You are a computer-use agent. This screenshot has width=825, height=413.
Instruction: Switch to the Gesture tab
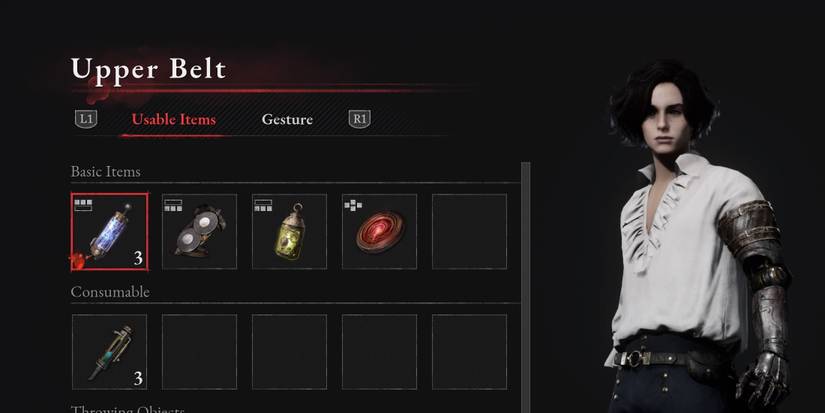point(287,119)
